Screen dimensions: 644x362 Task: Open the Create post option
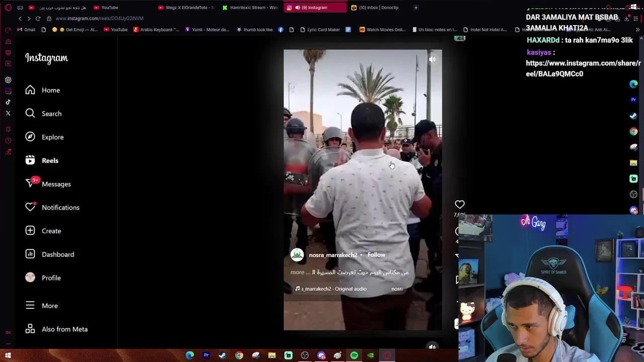point(43,231)
